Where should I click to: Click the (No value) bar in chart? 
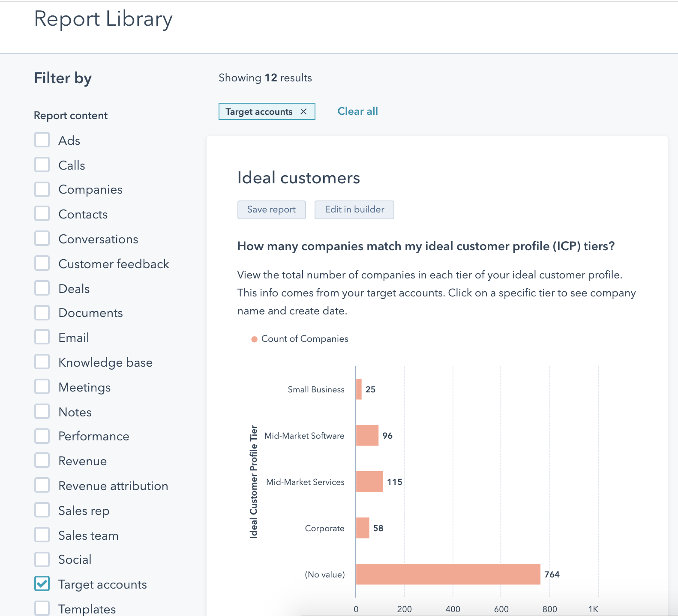click(448, 574)
